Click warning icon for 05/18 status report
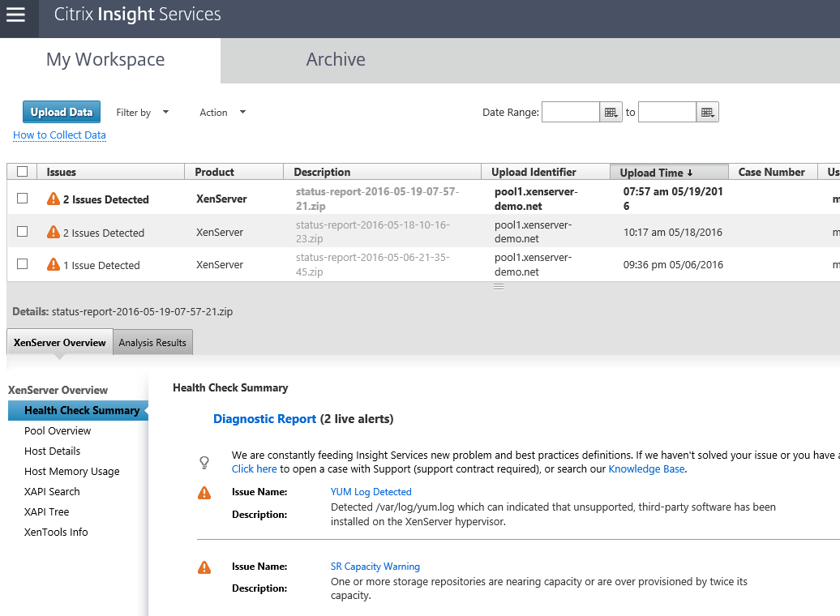Screen dimensions: 840x616 54,233
